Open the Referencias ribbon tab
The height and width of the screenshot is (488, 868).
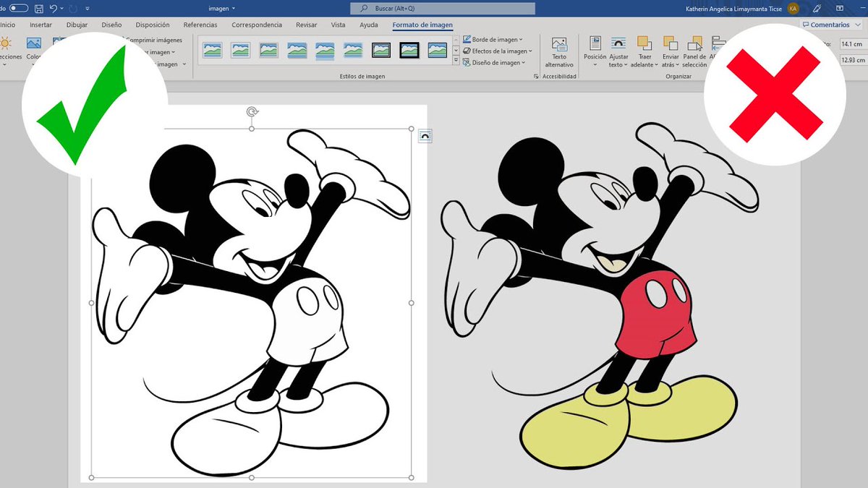click(x=200, y=25)
